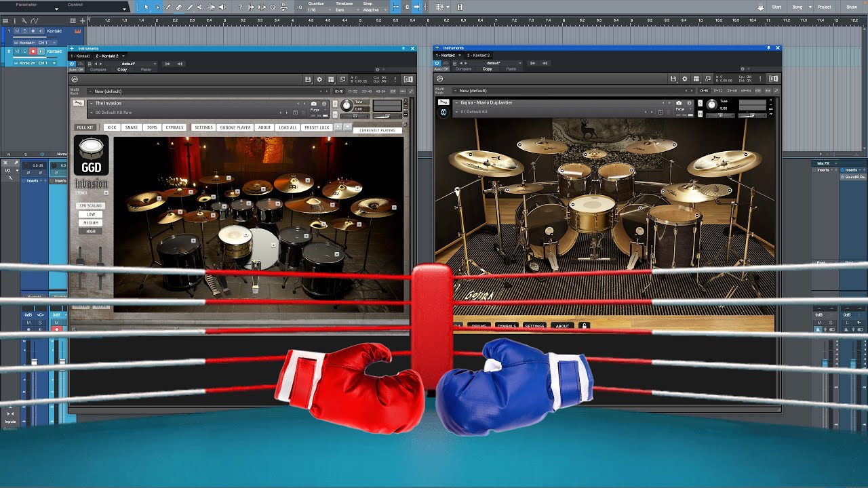868x488 pixels.
Task: Click the info icon in Gojira header
Action: (x=689, y=103)
